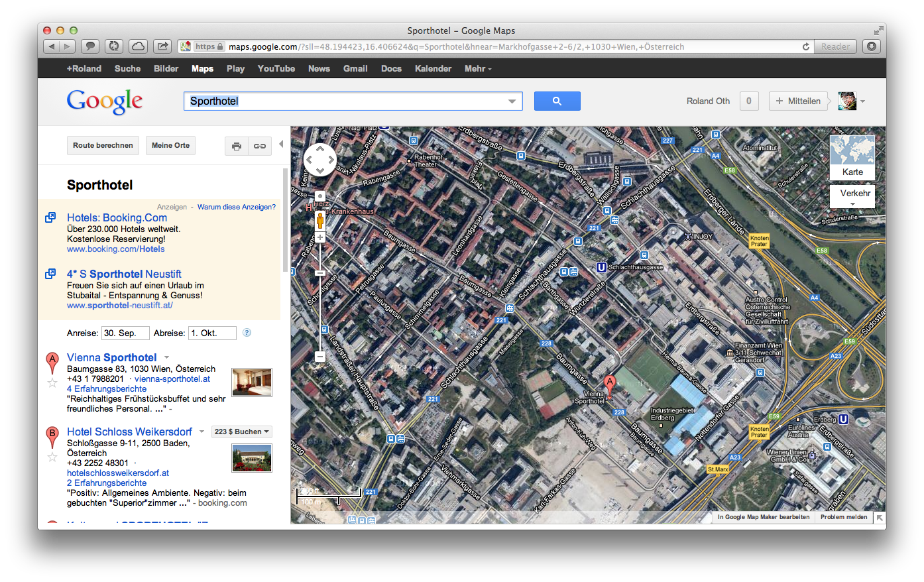Viewport: 924px width, 582px height.
Task: Open Mehr dropdown in Google bar
Action: [478, 68]
